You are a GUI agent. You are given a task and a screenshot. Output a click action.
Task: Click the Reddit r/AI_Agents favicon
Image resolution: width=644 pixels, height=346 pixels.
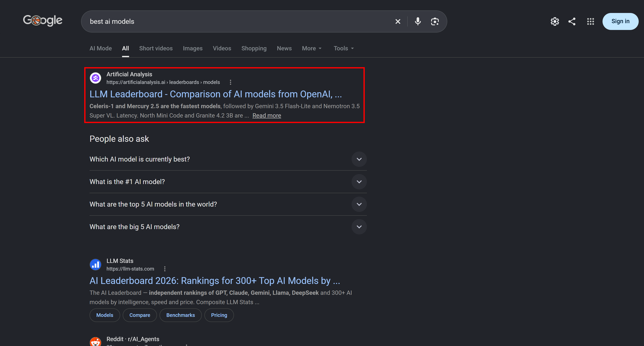(95, 342)
